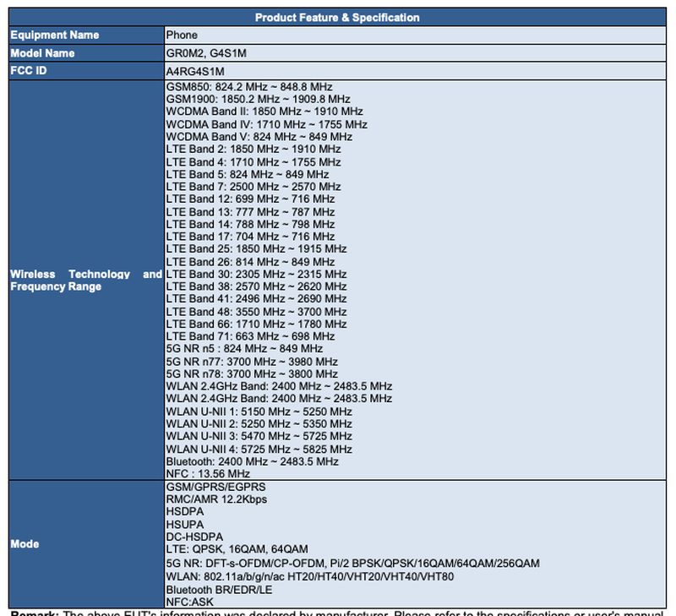The width and height of the screenshot is (676, 616).
Task: Click the LTE Band 13 line
Action: coord(250,212)
